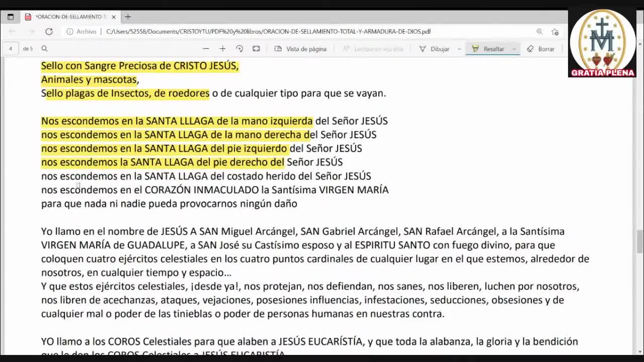Activate the Dibujar drawing tool
Screen dimensions: 644x362
tap(435, 49)
